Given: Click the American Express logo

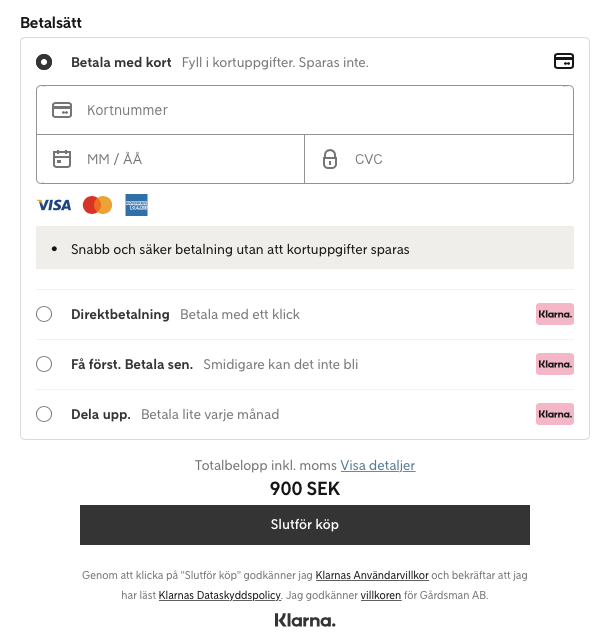Looking at the screenshot, I should pos(136,205).
